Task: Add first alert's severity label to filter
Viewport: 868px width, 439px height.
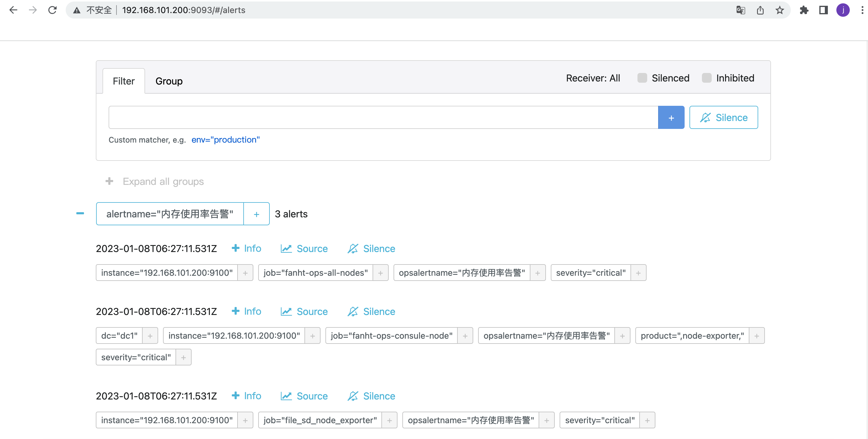Action: (x=638, y=273)
